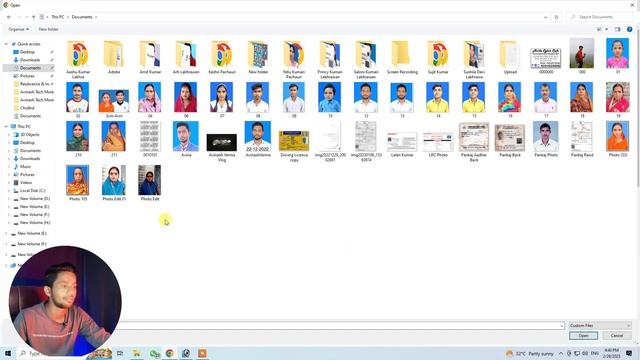Select the New folder item in file list
The height and width of the screenshot is (360, 640).
pyautogui.click(x=258, y=57)
